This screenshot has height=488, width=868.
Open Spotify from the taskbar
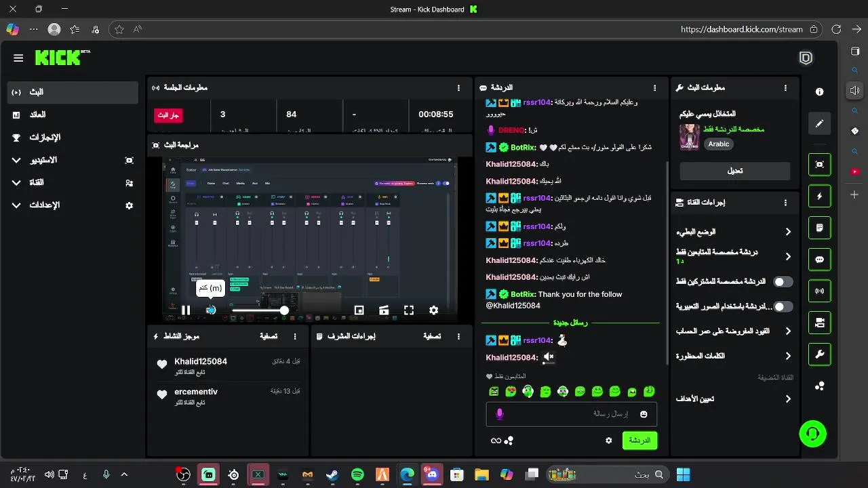click(x=357, y=475)
